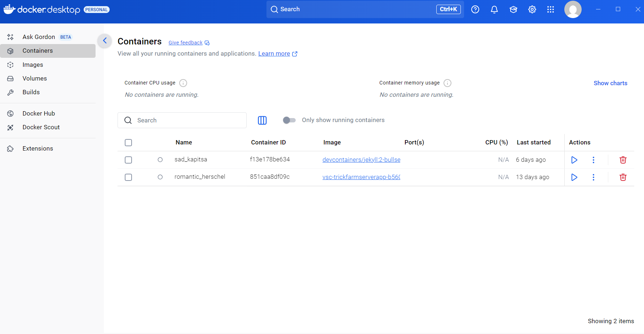Go to Volumes in sidebar

click(x=48, y=79)
